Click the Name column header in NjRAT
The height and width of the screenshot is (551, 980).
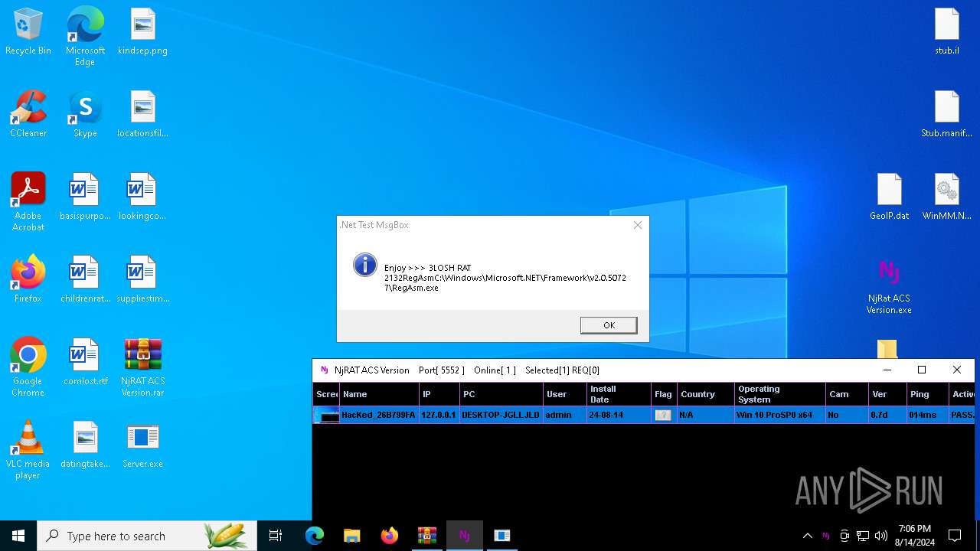click(x=379, y=394)
